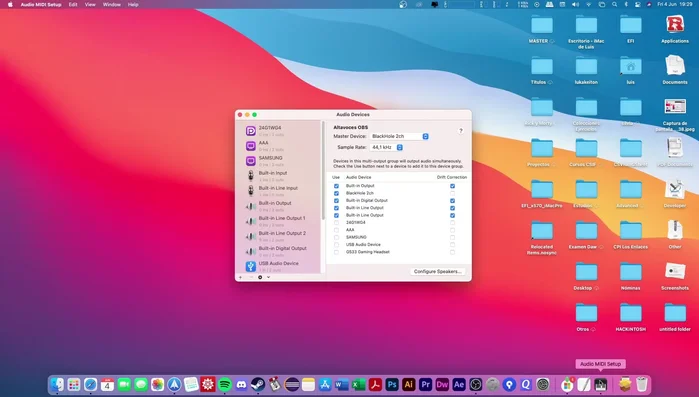The width and height of the screenshot is (699, 397).
Task: Check Use for SAMSUNG device
Action: point(337,237)
